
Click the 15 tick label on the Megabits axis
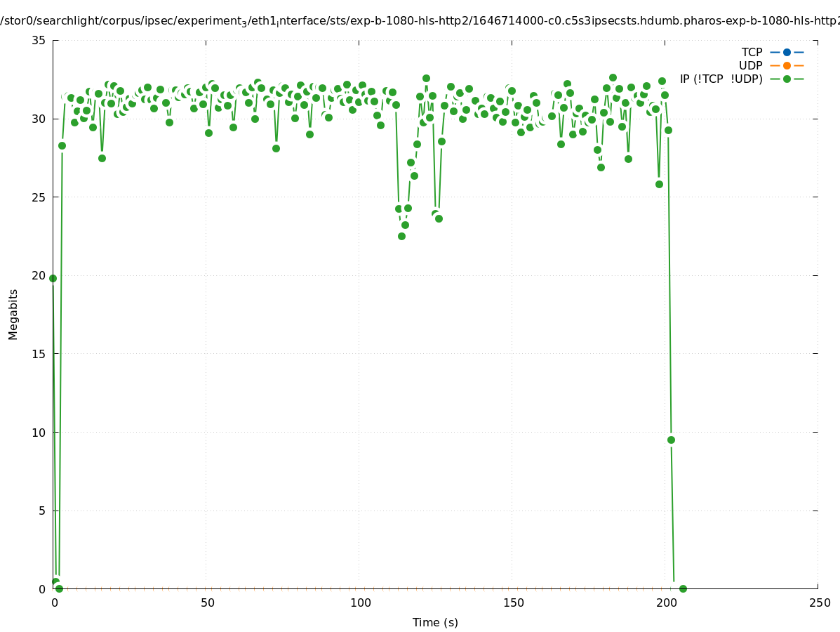coord(39,354)
